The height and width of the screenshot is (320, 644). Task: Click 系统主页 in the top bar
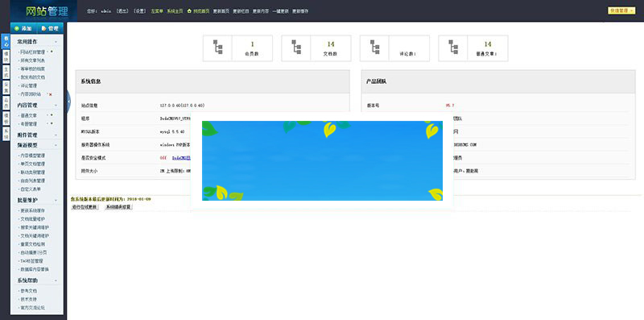175,11
